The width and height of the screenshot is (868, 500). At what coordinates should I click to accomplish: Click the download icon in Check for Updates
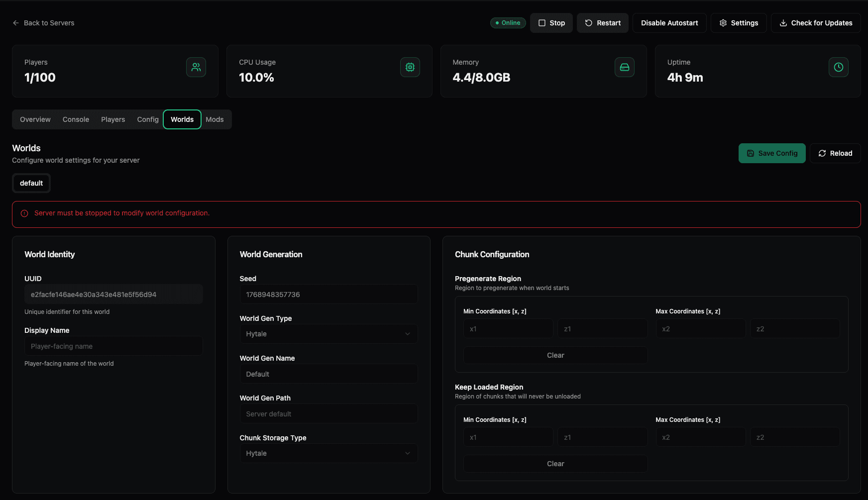click(783, 23)
